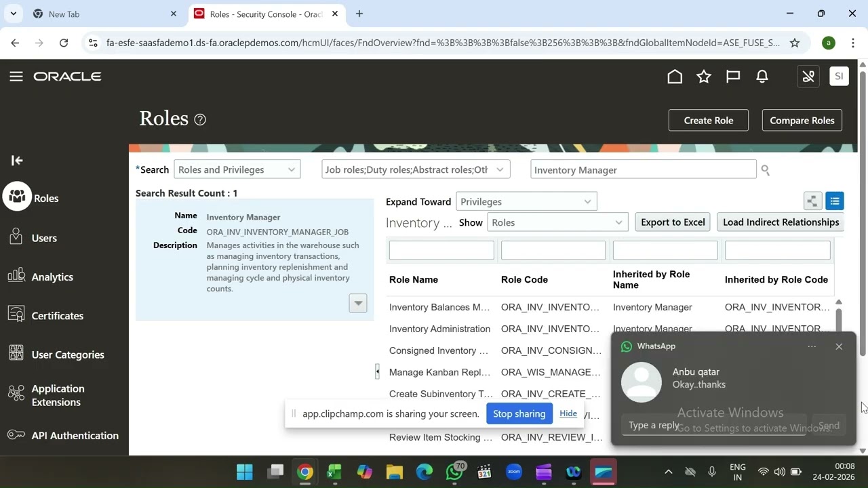Open the Windows Start menu
868x488 pixels.
pos(245,472)
